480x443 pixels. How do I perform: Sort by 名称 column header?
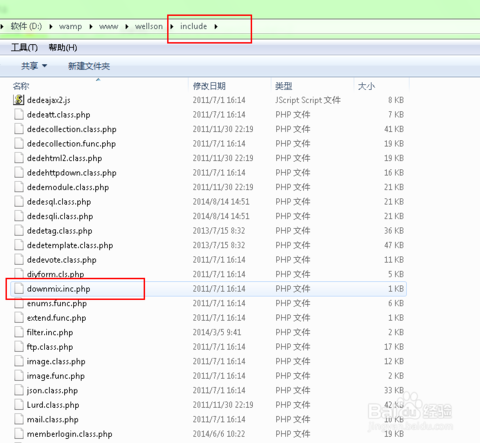(21, 86)
